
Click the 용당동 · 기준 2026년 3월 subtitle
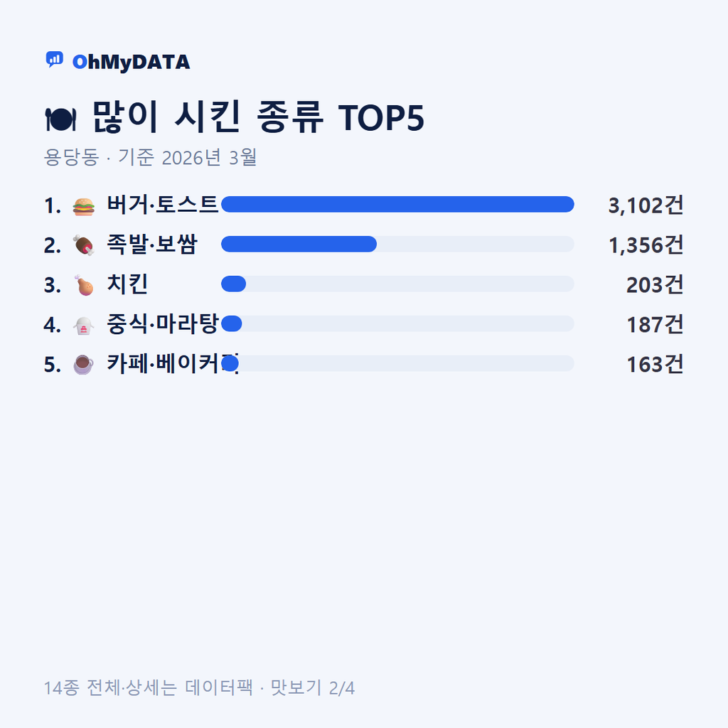(x=151, y=157)
